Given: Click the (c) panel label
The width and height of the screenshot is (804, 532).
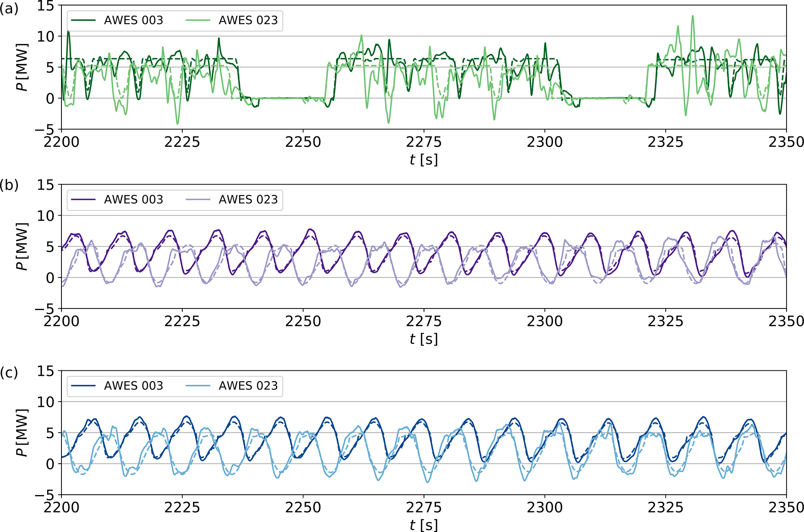Looking at the screenshot, I should 9,372.
